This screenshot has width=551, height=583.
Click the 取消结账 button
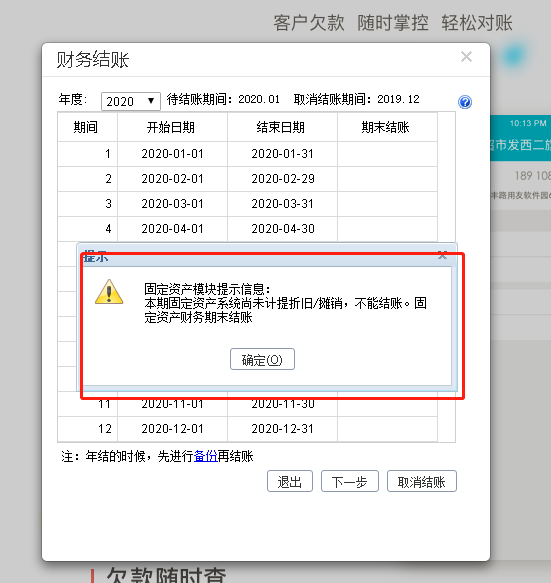click(421, 481)
